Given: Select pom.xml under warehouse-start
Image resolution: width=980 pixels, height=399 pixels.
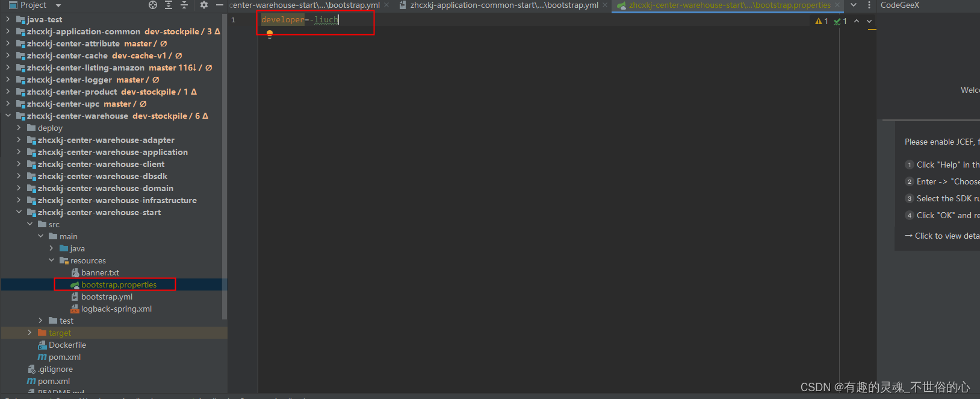Looking at the screenshot, I should click(x=64, y=357).
